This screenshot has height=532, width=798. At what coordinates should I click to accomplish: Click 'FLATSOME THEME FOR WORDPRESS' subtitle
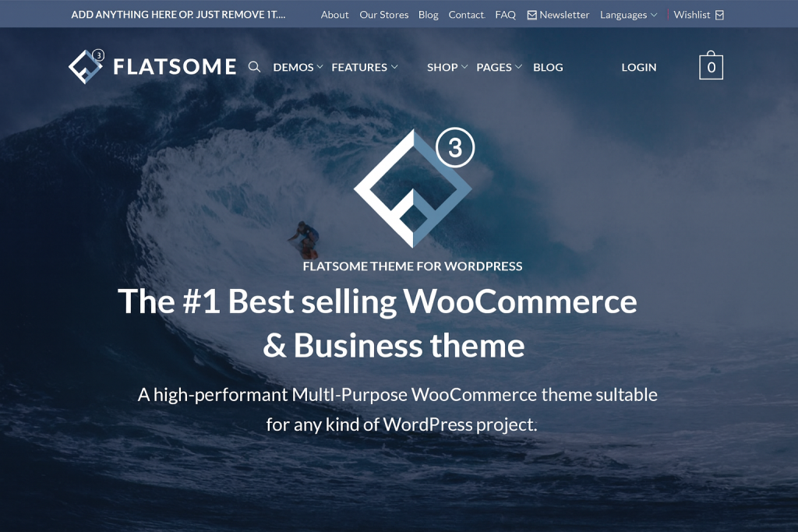[x=412, y=266]
